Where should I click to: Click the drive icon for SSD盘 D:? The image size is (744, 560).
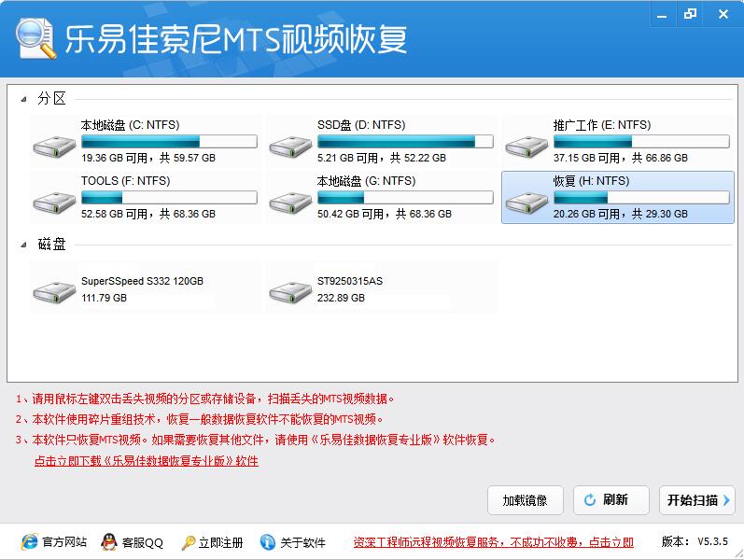click(290, 147)
